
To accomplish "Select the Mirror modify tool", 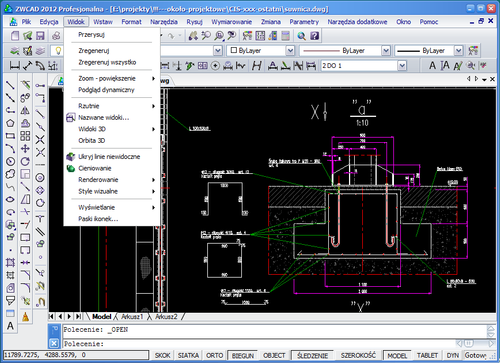I will point(25,111).
